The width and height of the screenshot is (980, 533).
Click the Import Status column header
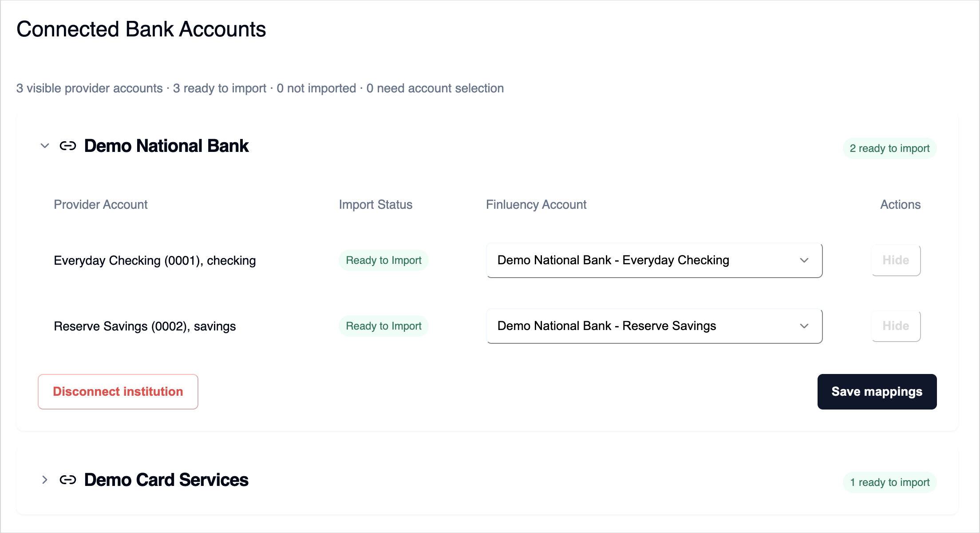point(375,204)
